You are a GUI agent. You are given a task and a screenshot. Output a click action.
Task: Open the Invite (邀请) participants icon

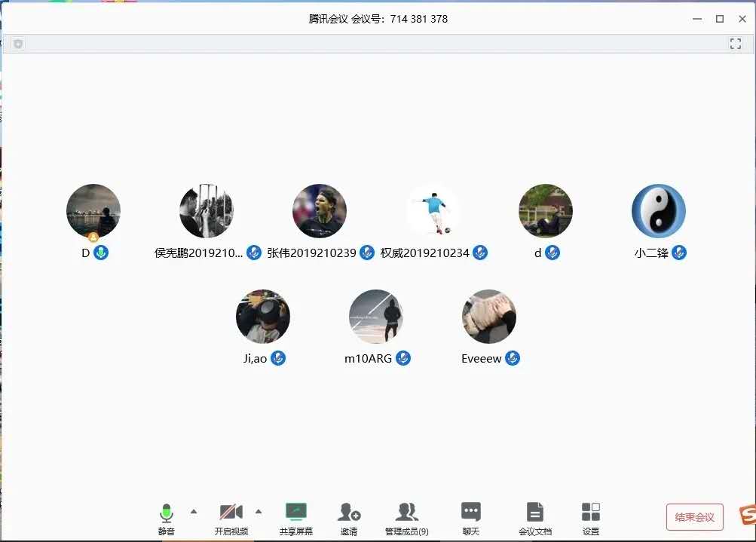[348, 513]
